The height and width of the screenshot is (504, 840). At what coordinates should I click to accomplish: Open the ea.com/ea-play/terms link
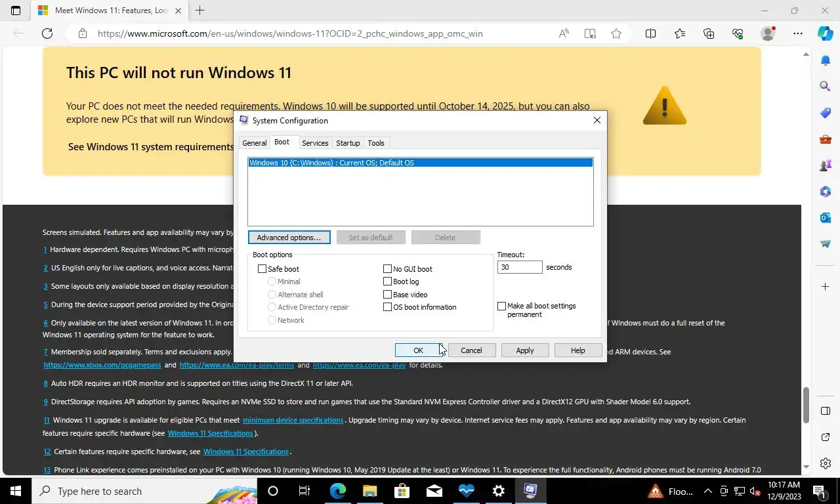click(x=237, y=365)
